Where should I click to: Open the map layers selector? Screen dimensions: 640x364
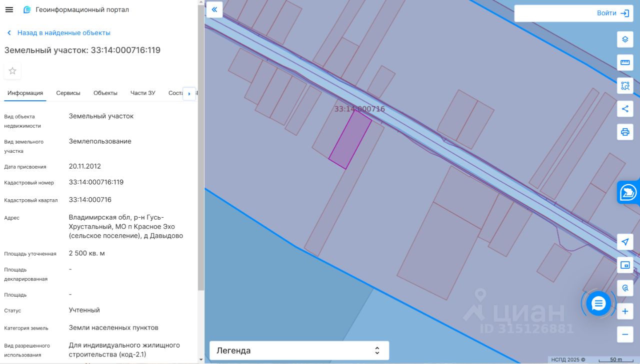pyautogui.click(x=625, y=39)
